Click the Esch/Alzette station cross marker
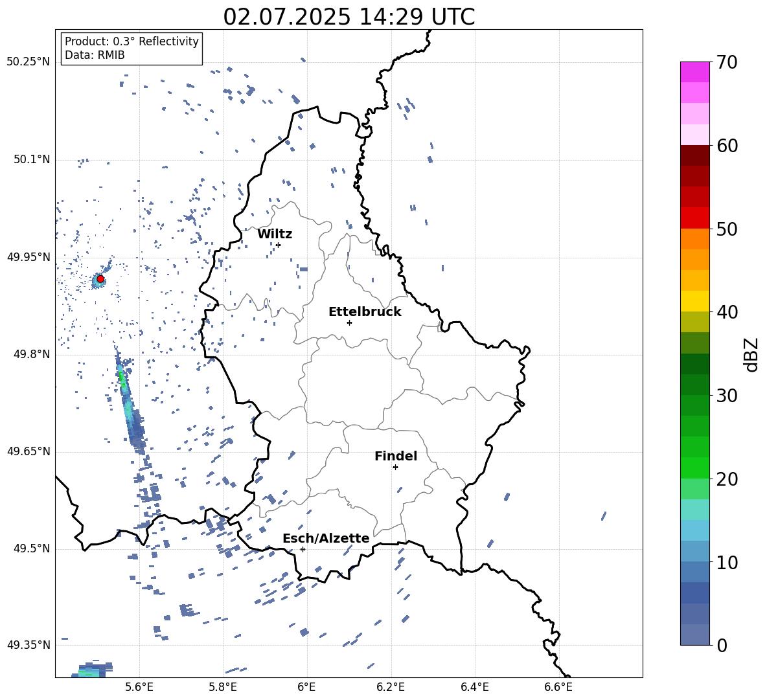Screen dimensions: 767x700 click(x=303, y=549)
